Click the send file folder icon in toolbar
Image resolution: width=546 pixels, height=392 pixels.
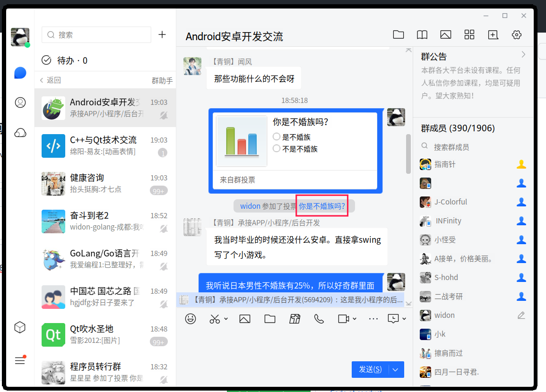click(270, 319)
